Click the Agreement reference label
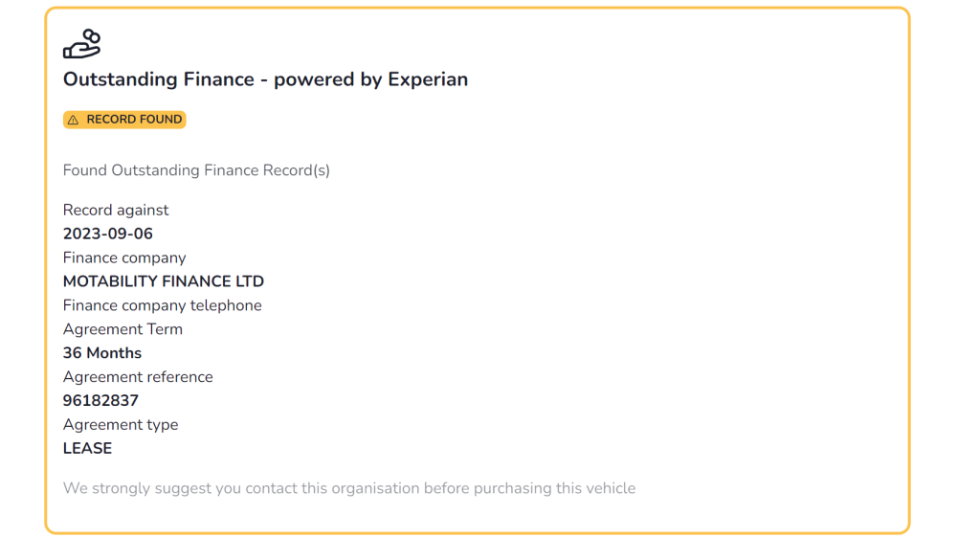Screen dimensions: 980x537 [x=138, y=377]
